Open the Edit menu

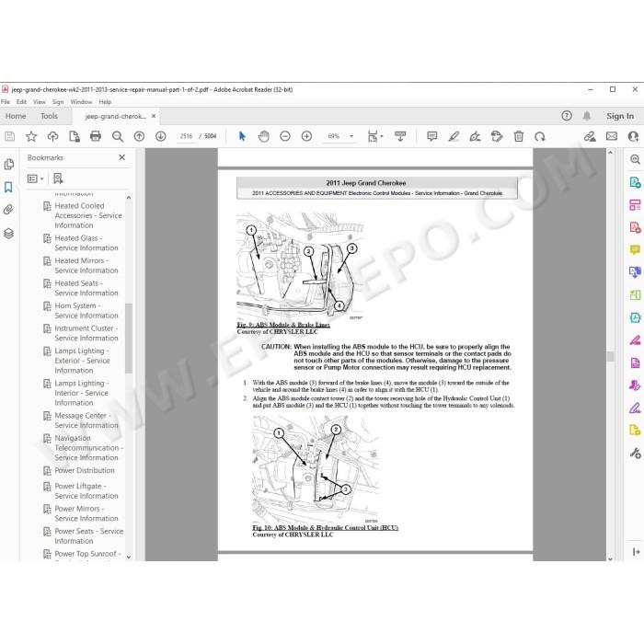tap(21, 102)
